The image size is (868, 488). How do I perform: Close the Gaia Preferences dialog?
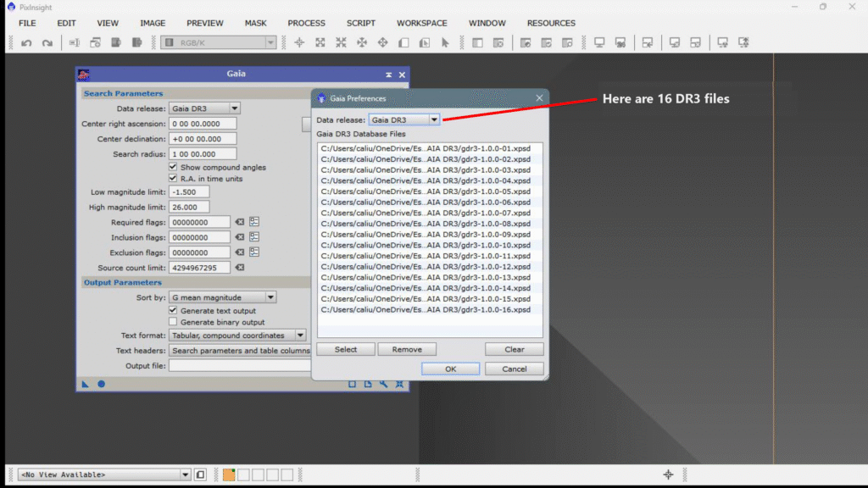pyautogui.click(x=539, y=98)
